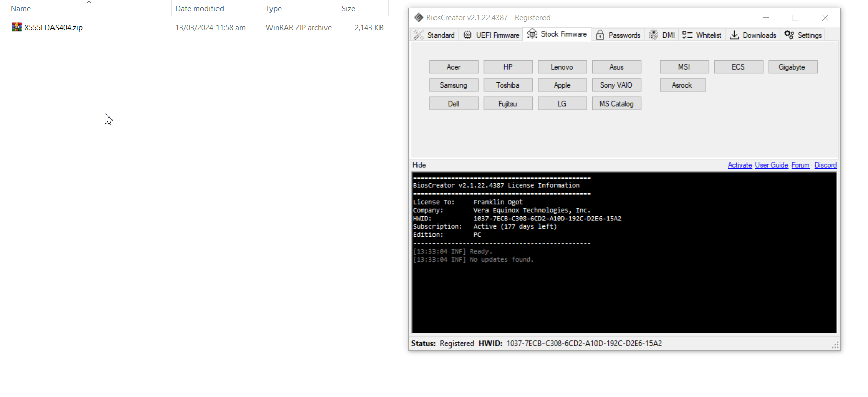Open the DMI tab
The image size is (868, 397).
coord(662,35)
